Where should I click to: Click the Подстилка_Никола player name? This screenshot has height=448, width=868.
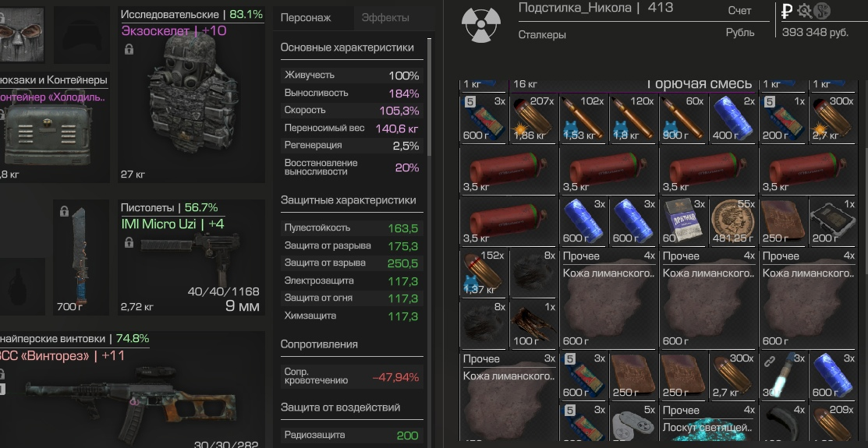click(575, 8)
